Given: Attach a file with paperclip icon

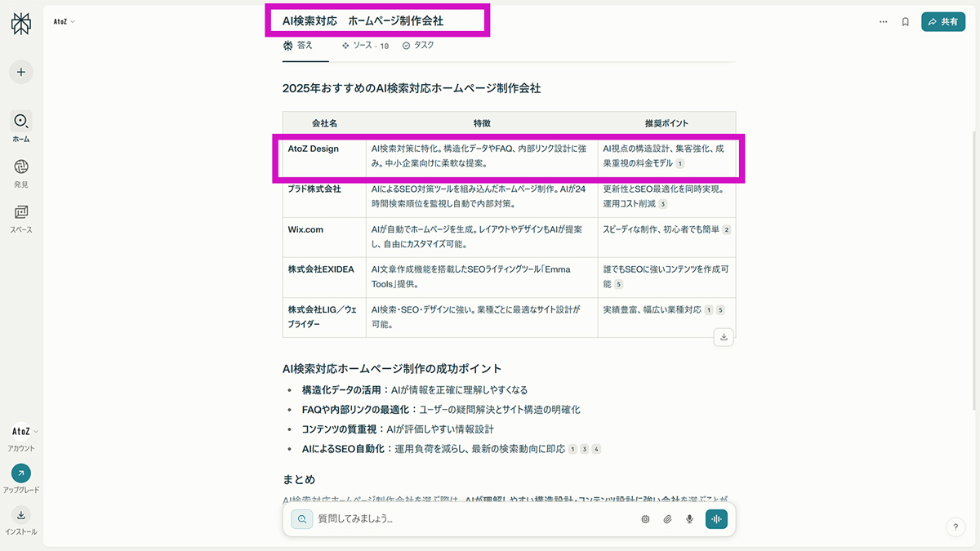Looking at the screenshot, I should coord(667,519).
